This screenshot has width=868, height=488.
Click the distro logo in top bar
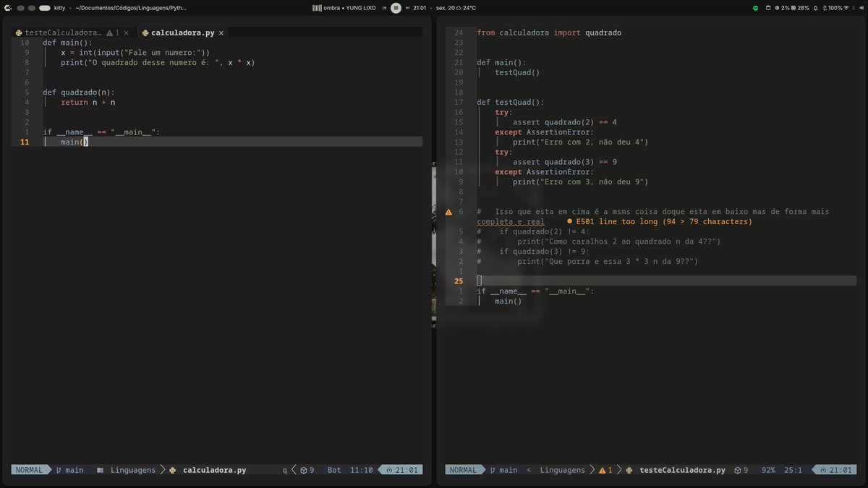7,7
